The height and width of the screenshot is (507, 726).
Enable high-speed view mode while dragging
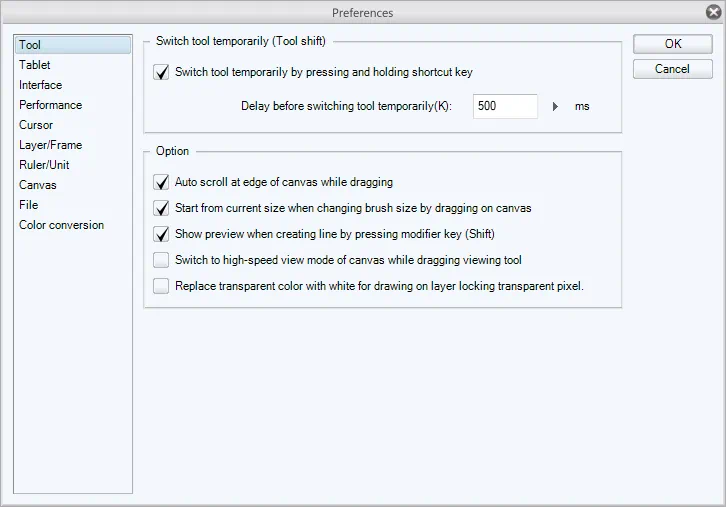(161, 260)
